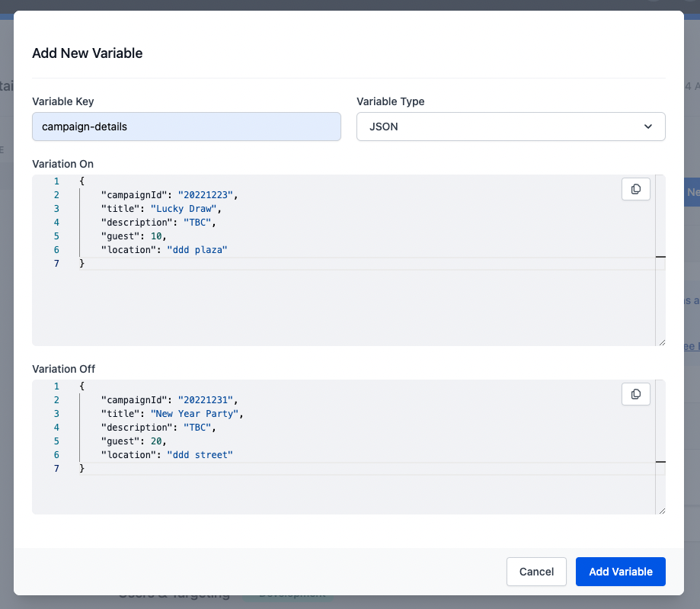The image size is (700, 609).
Task: Copy the Variation On JSON content
Action: 636,189
